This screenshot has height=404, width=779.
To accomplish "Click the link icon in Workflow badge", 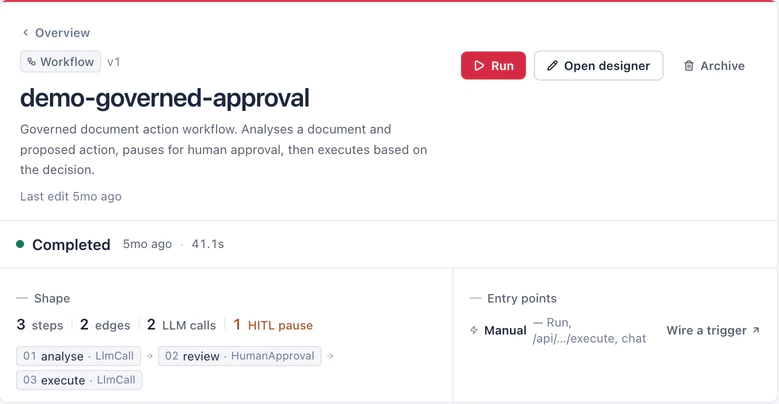I will click(31, 62).
